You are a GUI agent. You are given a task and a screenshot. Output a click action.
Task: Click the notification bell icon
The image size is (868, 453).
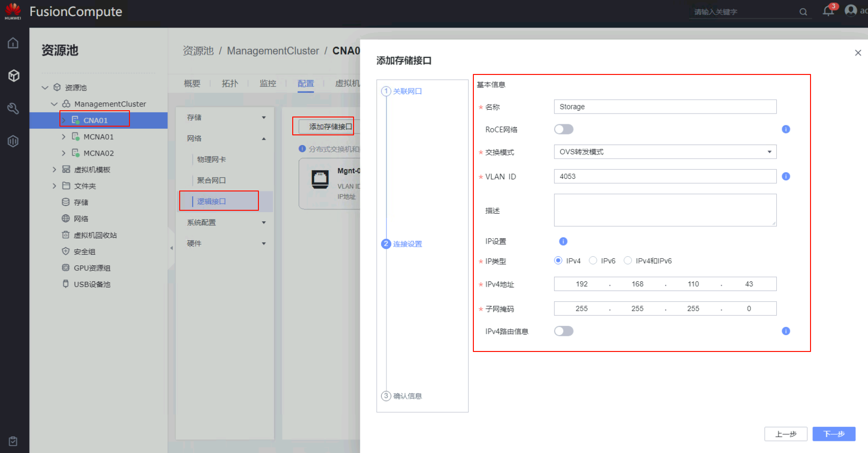click(x=828, y=11)
